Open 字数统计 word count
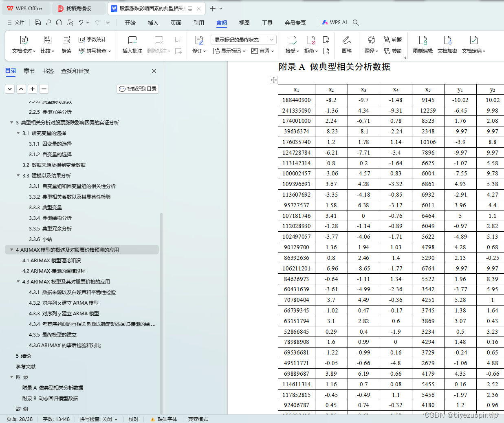 click(92, 40)
